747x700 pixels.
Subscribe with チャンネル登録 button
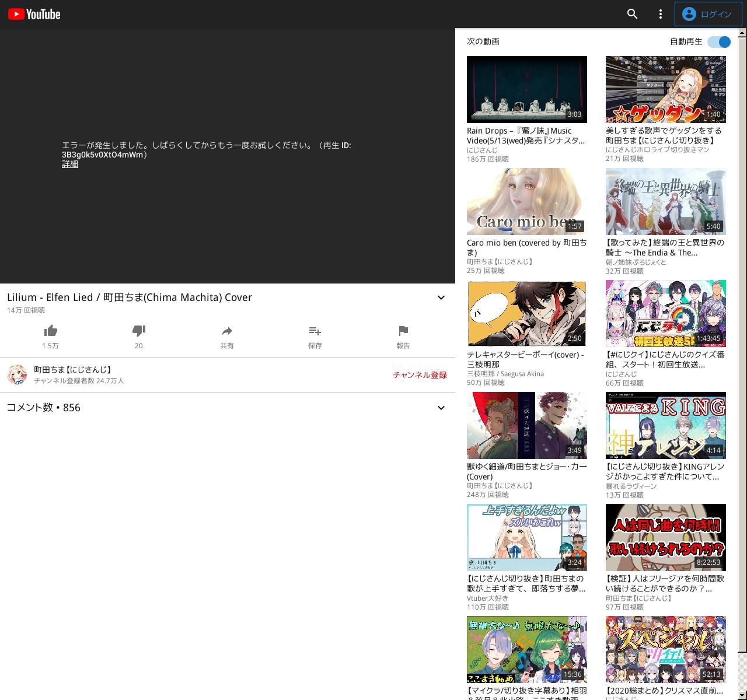tap(420, 375)
